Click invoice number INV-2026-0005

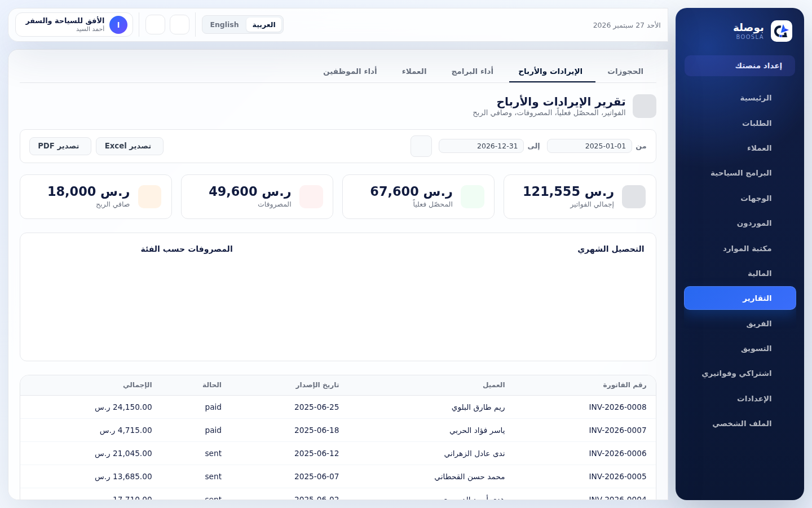[x=617, y=476]
